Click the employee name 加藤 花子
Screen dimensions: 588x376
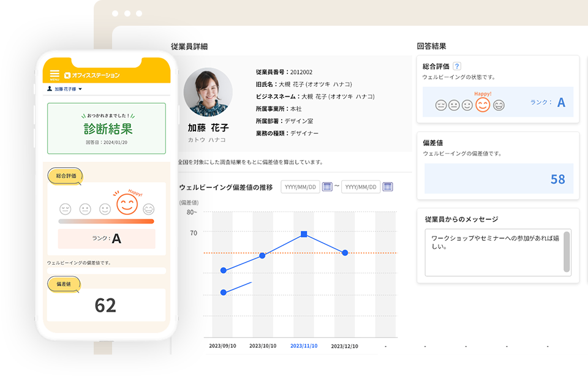[x=208, y=128]
